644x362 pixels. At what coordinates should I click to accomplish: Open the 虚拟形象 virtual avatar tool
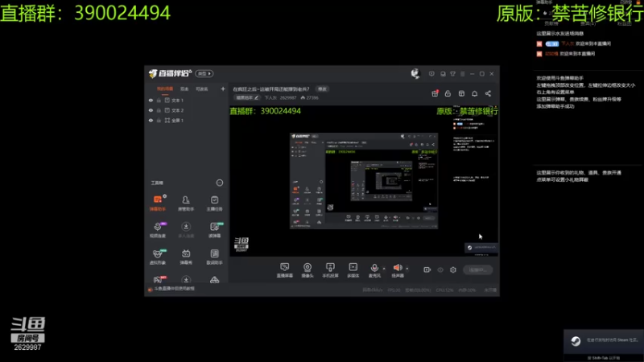158,256
